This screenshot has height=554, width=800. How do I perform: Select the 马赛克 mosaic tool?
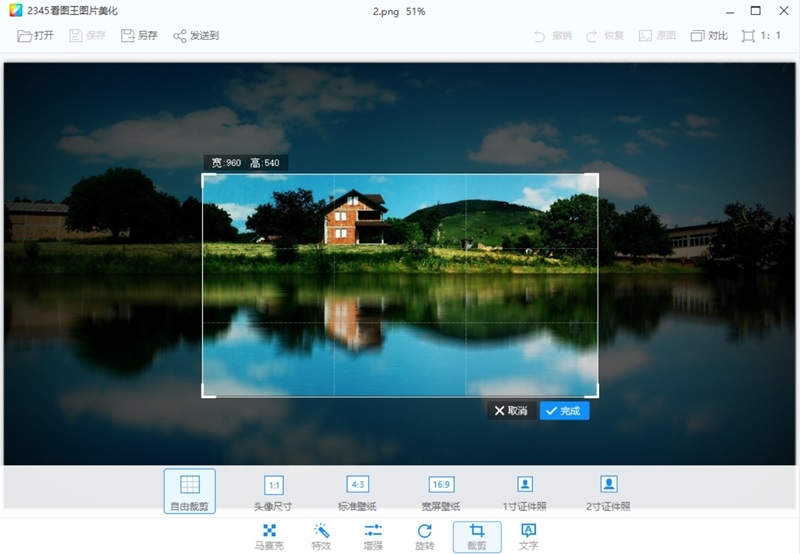pos(269,535)
